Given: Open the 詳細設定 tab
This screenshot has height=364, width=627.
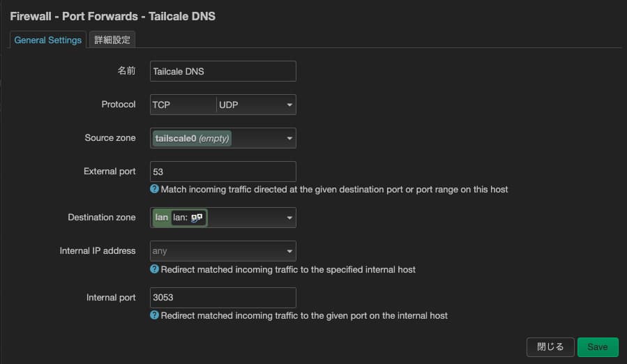Looking at the screenshot, I should point(112,40).
